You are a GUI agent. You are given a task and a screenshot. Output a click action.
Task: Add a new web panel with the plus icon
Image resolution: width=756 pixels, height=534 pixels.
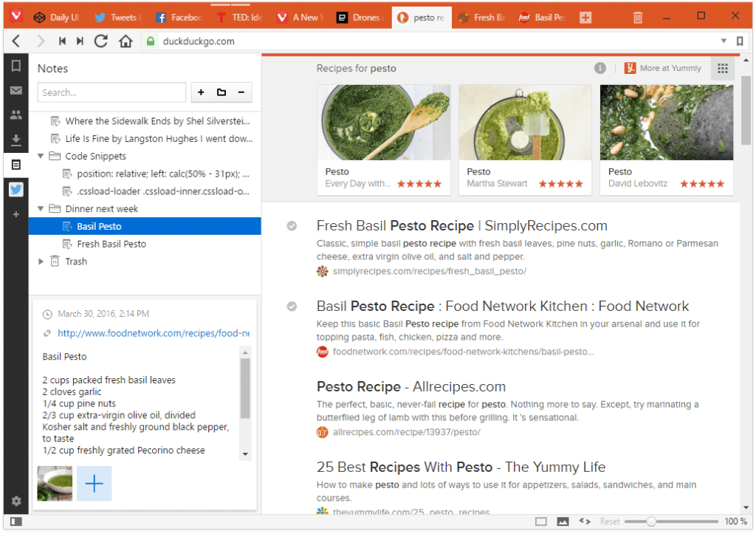click(x=16, y=215)
